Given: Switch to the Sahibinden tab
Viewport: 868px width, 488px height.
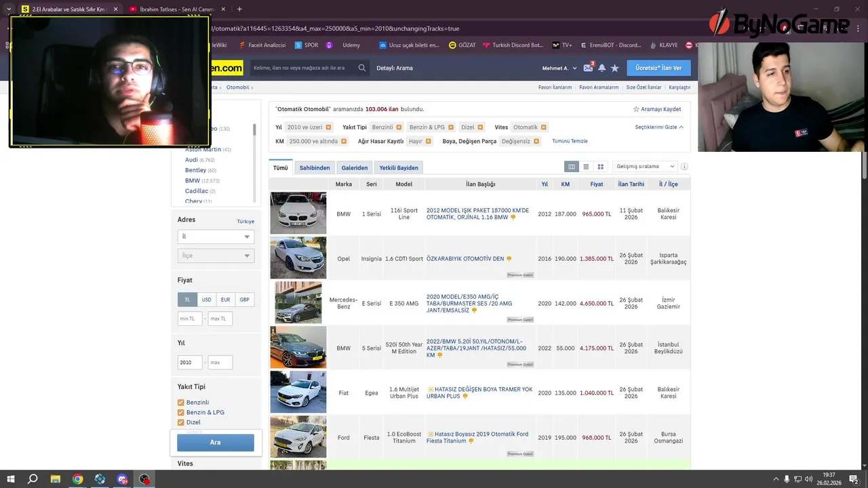Looking at the screenshot, I should [x=315, y=167].
